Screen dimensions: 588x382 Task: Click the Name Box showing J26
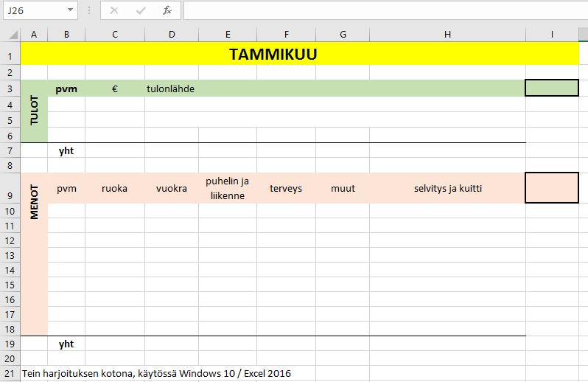[41, 10]
